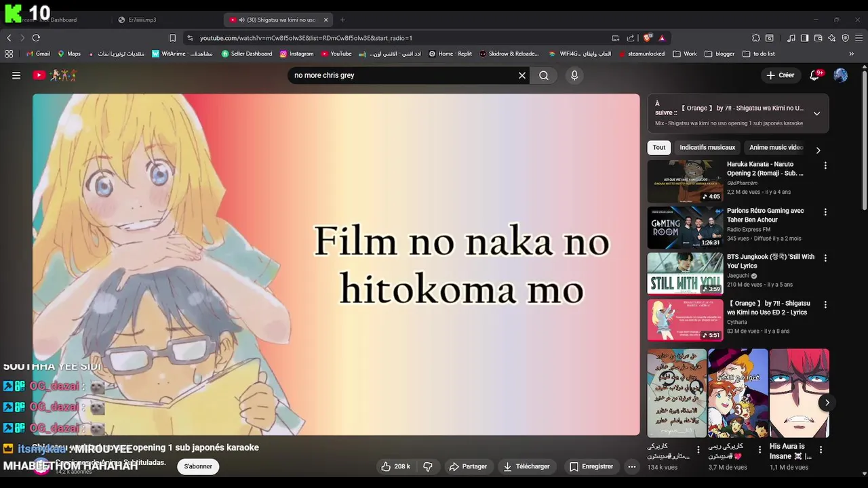Open Brave VPN shield icon
The width and height of the screenshot is (868, 488).
coord(845,38)
